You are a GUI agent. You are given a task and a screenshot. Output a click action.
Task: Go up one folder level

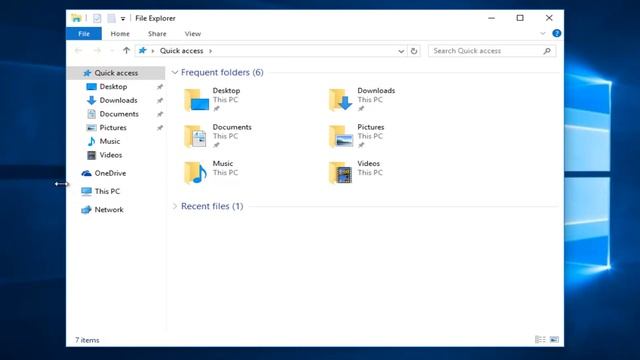126,51
